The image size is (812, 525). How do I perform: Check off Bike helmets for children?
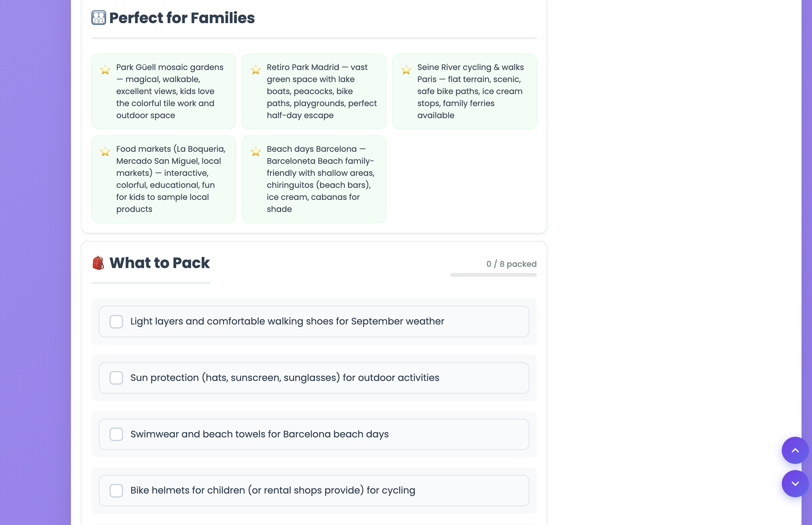(x=116, y=490)
